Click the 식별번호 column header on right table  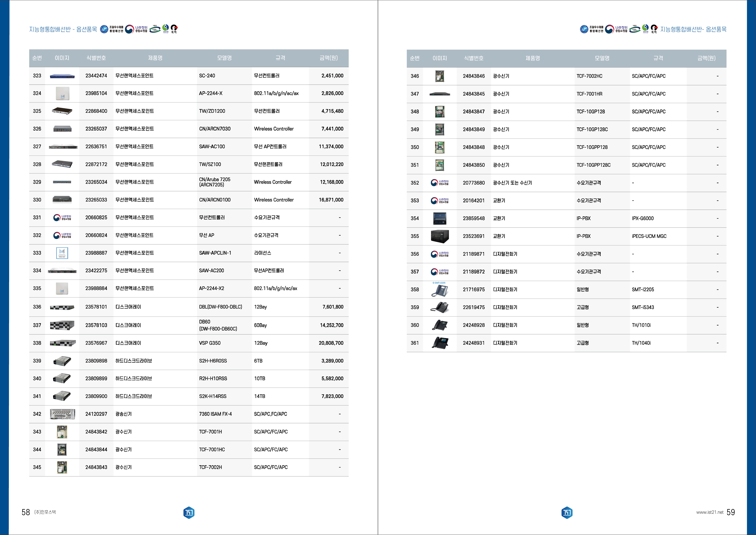(473, 58)
